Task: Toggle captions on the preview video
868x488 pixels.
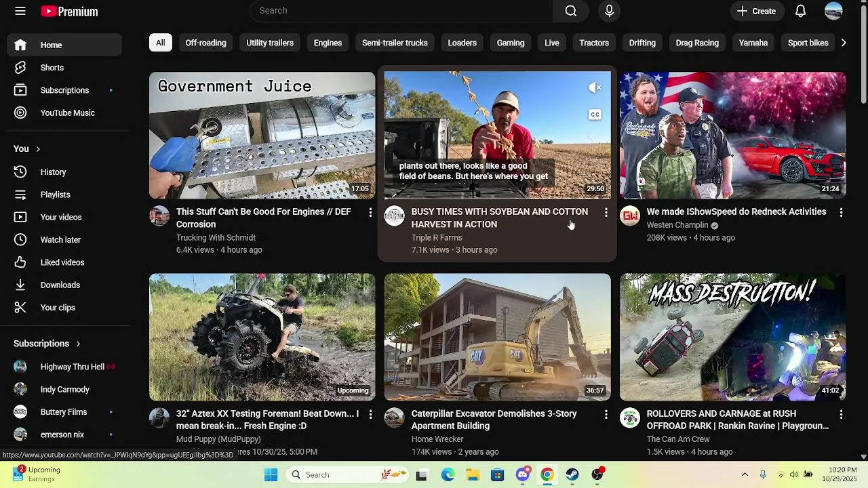Action: (x=595, y=115)
